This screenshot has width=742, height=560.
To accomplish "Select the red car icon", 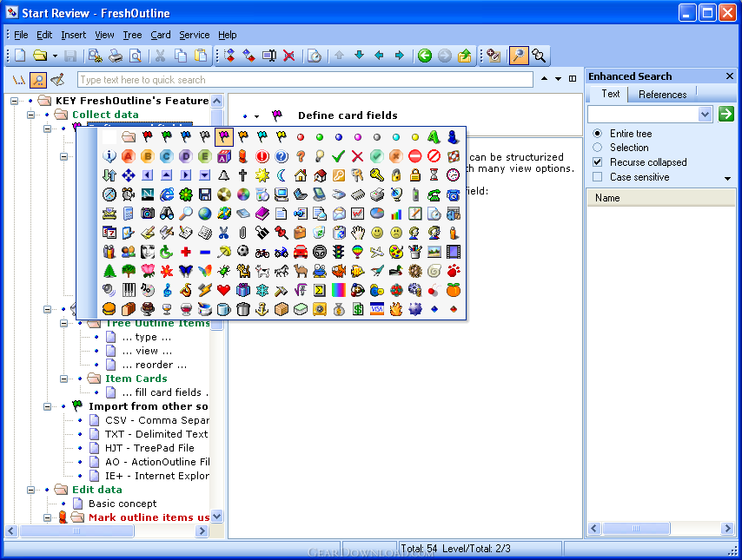I will 301,252.
